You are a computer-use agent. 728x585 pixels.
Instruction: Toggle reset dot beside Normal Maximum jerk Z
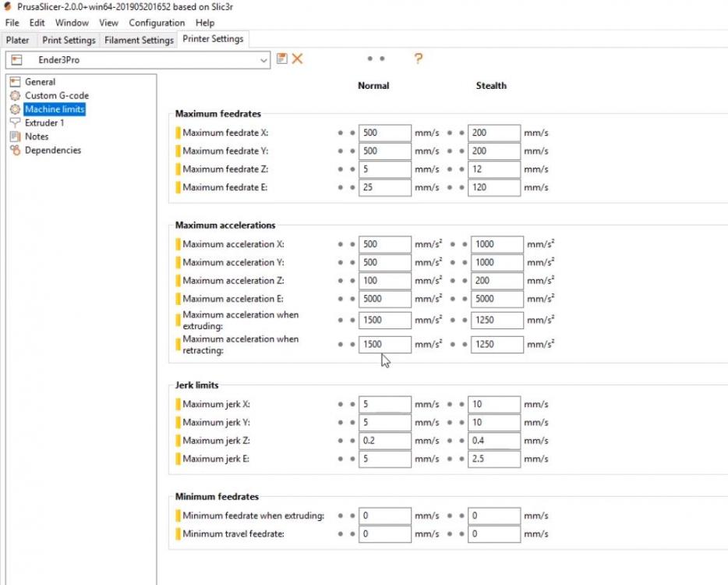click(x=352, y=441)
